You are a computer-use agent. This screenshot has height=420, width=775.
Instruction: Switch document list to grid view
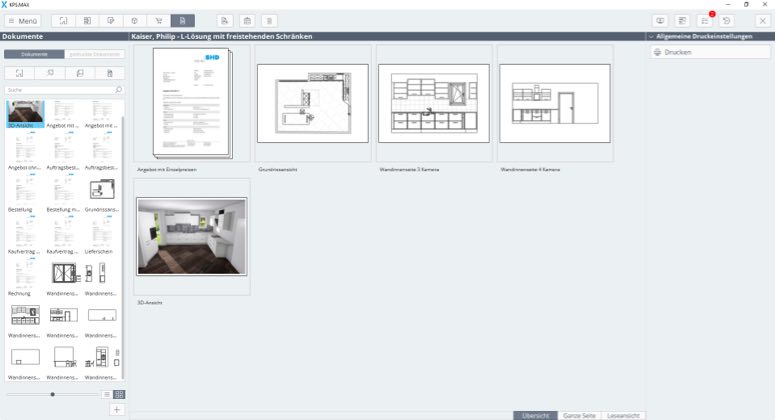(119, 395)
